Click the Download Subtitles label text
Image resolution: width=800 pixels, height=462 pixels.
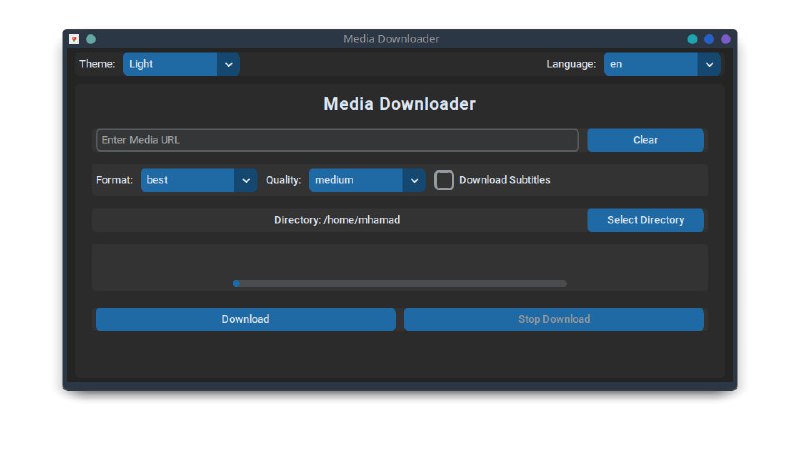505,180
